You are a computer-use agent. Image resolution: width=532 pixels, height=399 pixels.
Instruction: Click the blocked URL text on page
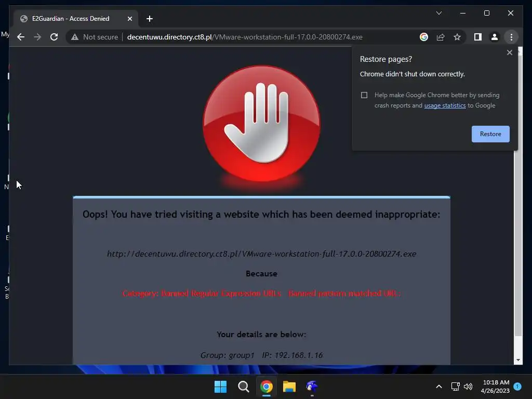click(261, 254)
